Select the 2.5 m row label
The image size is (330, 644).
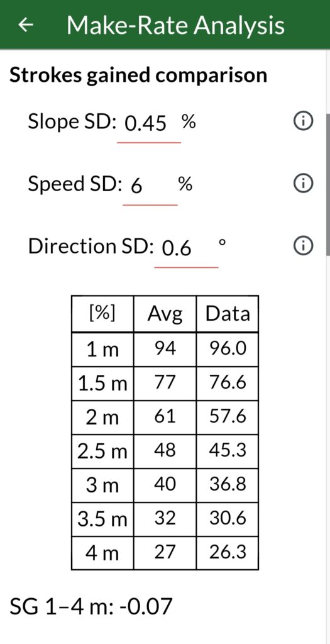click(102, 451)
